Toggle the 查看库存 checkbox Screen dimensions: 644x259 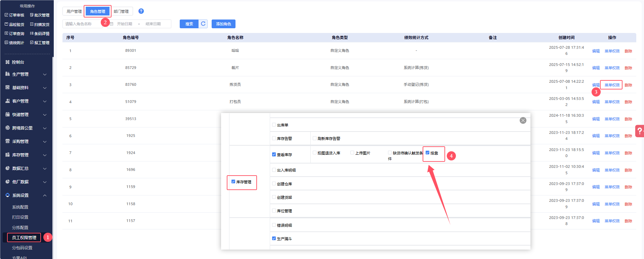pyautogui.click(x=274, y=155)
